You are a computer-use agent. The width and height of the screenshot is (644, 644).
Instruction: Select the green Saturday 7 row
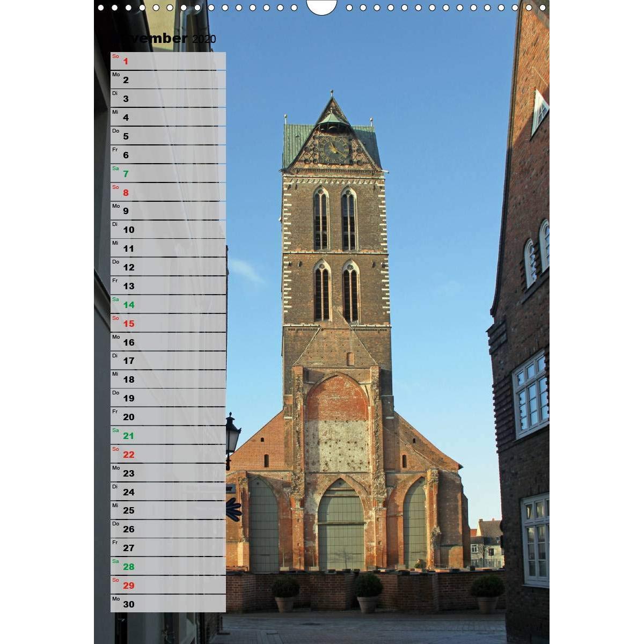click(168, 173)
